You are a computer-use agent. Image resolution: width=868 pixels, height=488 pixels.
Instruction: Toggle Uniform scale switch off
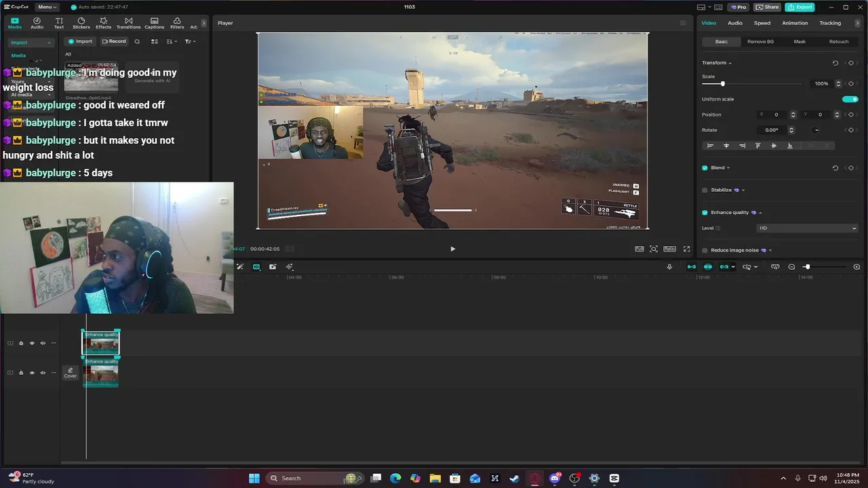[x=850, y=99]
